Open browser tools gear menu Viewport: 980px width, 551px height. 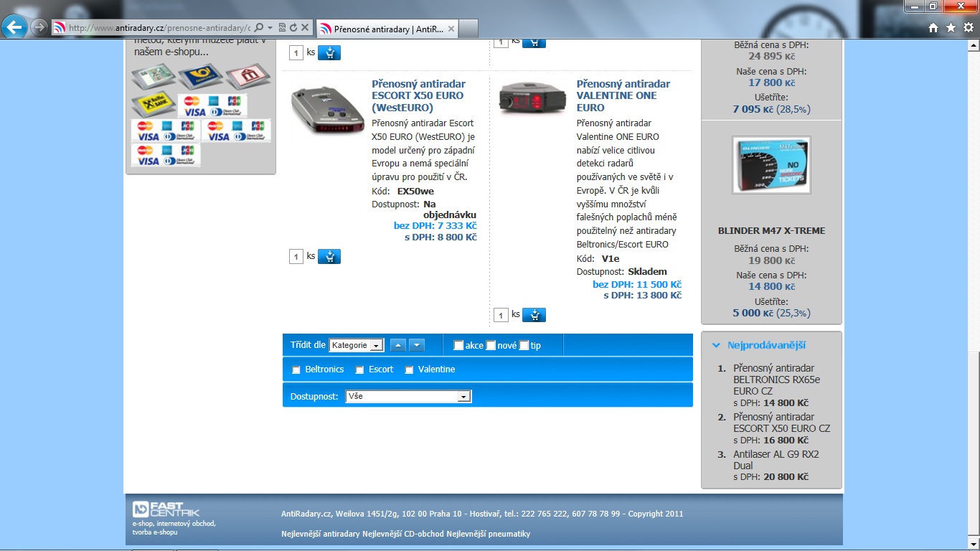(968, 27)
